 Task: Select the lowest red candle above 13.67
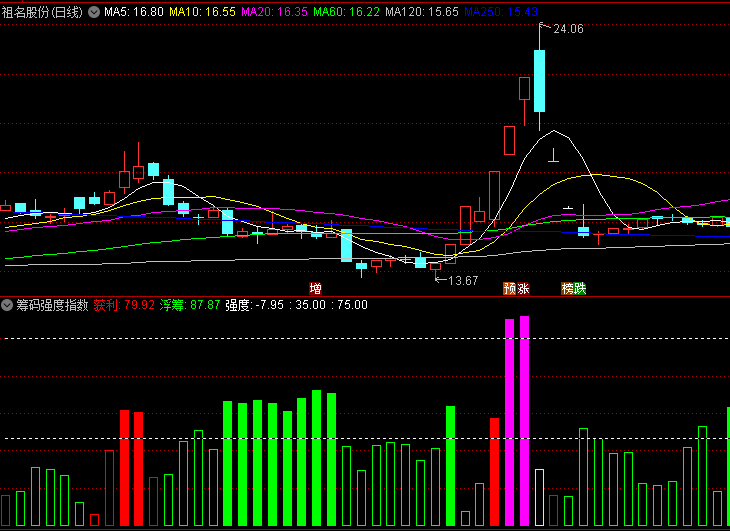click(435, 267)
